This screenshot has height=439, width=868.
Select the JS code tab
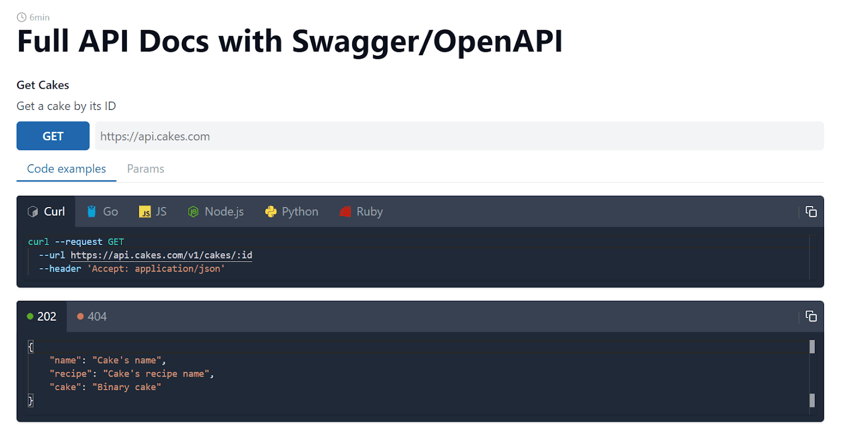[153, 211]
